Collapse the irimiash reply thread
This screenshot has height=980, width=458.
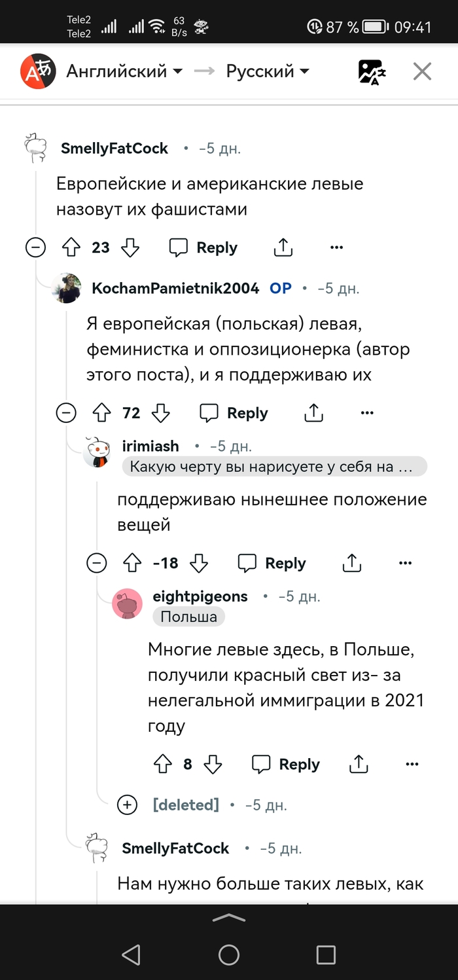pyautogui.click(x=97, y=563)
